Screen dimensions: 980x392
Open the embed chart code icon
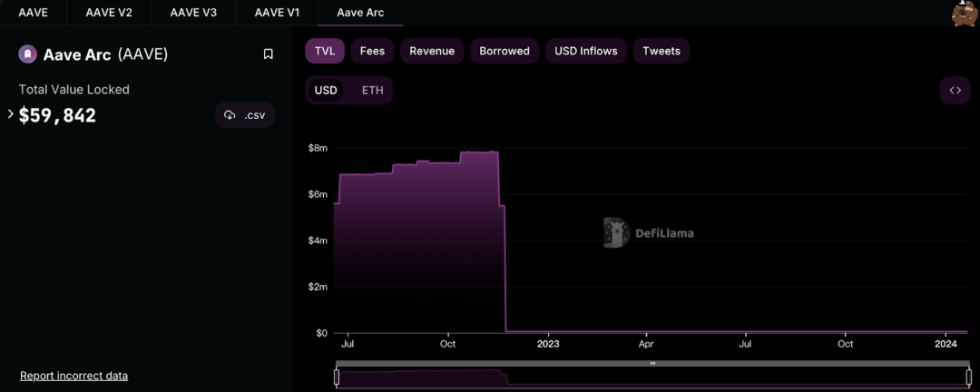(x=955, y=90)
